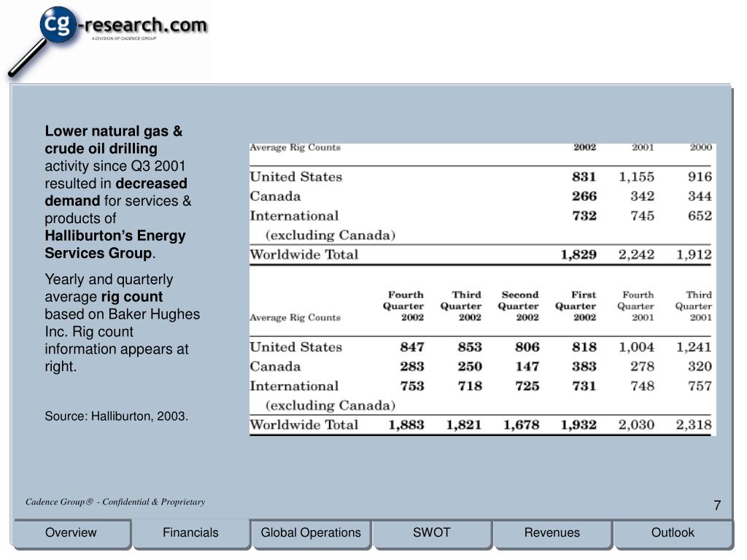
Task: Click 'Source: Halliburton, 2003.' text
Action: (x=117, y=416)
